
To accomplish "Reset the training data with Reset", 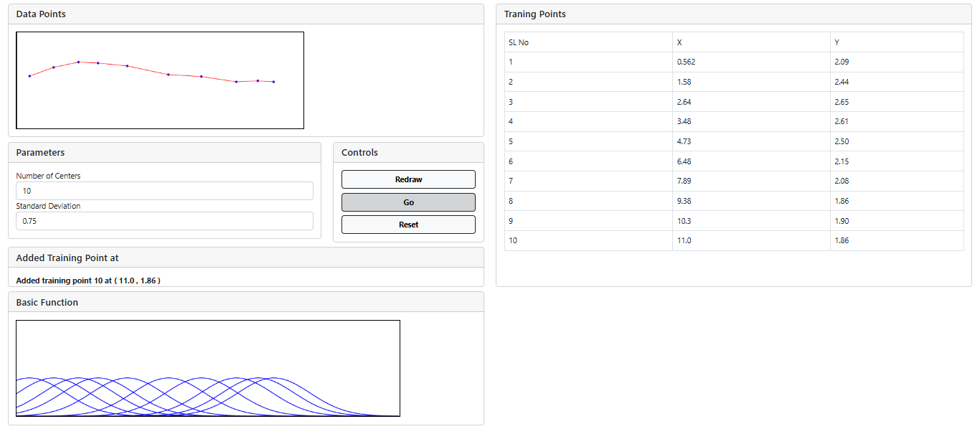I will 408,225.
